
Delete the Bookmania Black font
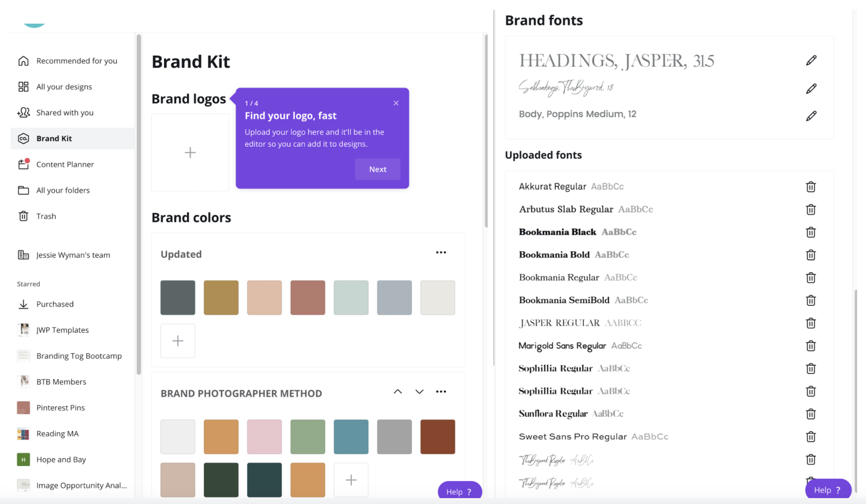(810, 232)
